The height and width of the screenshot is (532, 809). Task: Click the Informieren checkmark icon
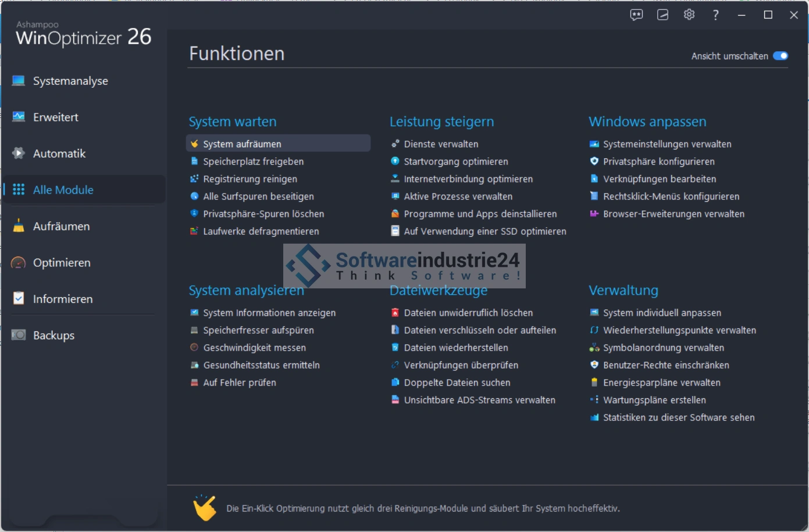pyautogui.click(x=19, y=299)
